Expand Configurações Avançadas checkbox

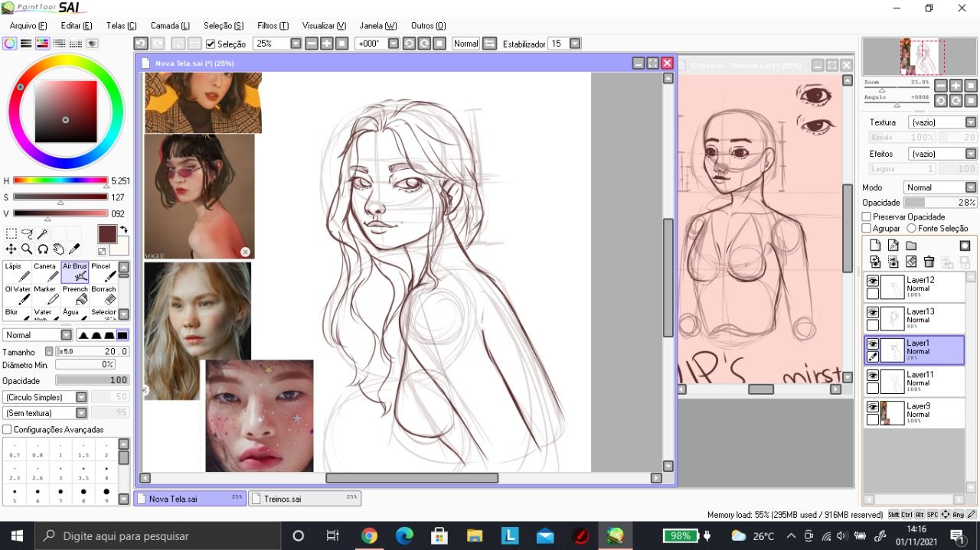7,430
